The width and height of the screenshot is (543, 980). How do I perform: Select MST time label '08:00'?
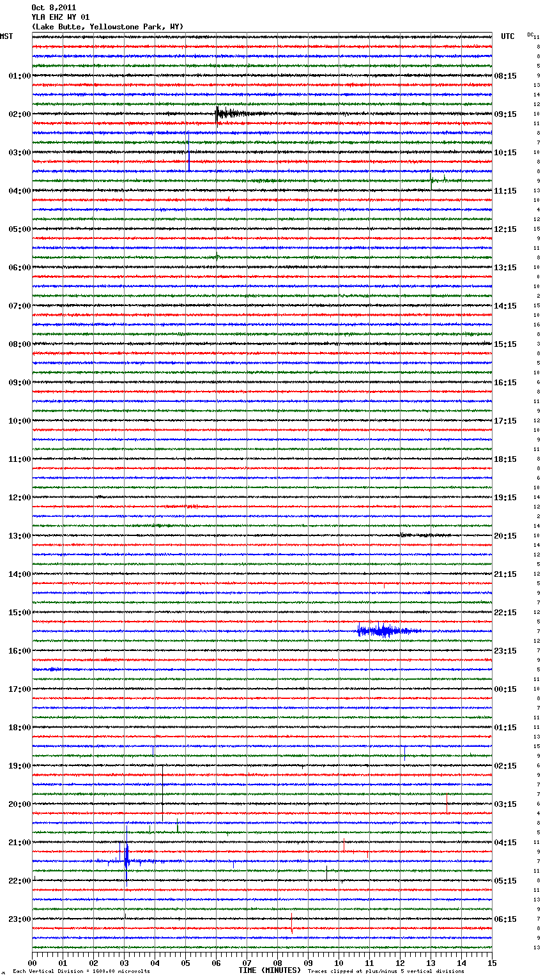pos(19,344)
